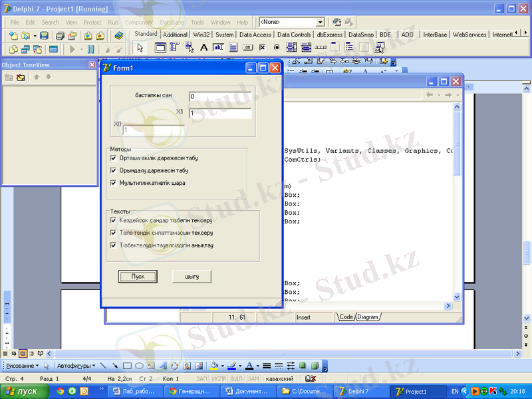The image size is (532, 399).
Task: Switch to 'Лаб_рабо...' taskbar button
Action: [134, 392]
